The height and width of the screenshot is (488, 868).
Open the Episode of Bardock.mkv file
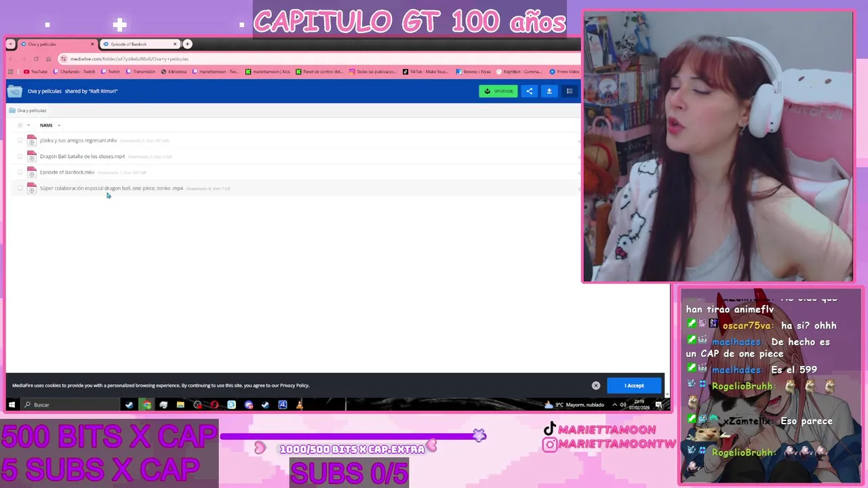coord(66,172)
